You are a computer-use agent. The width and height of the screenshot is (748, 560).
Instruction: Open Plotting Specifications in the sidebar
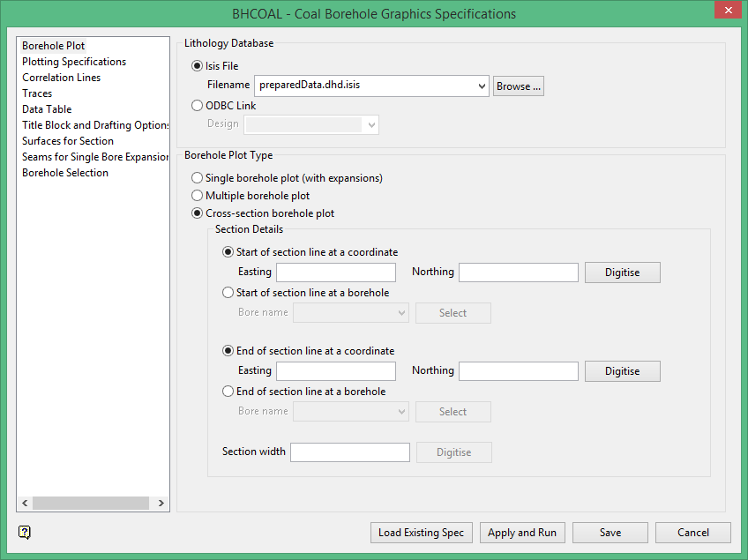[x=74, y=62]
